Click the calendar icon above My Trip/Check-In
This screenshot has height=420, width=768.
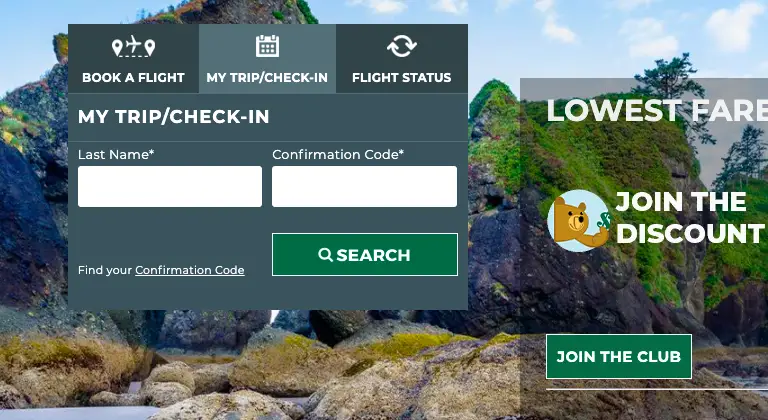coord(267,46)
